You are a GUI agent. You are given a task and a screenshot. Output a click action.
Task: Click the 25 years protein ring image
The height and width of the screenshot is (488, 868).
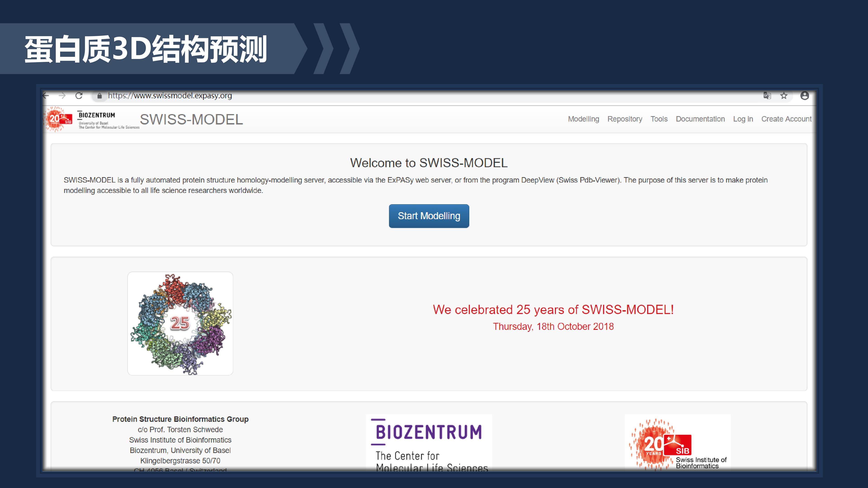coord(180,323)
